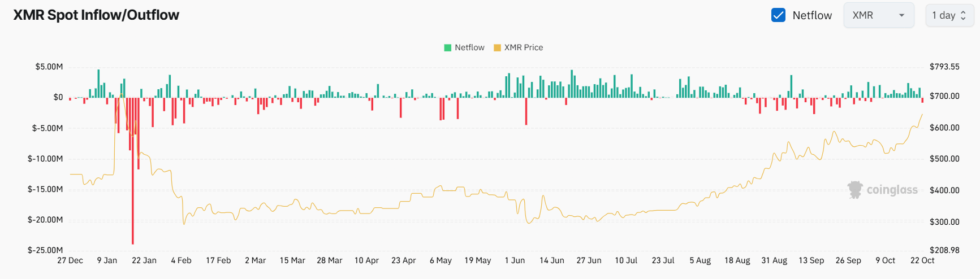Screen dimensions: 980x279
Task: Uncheck the Netflow checkbox
Action: [x=778, y=15]
